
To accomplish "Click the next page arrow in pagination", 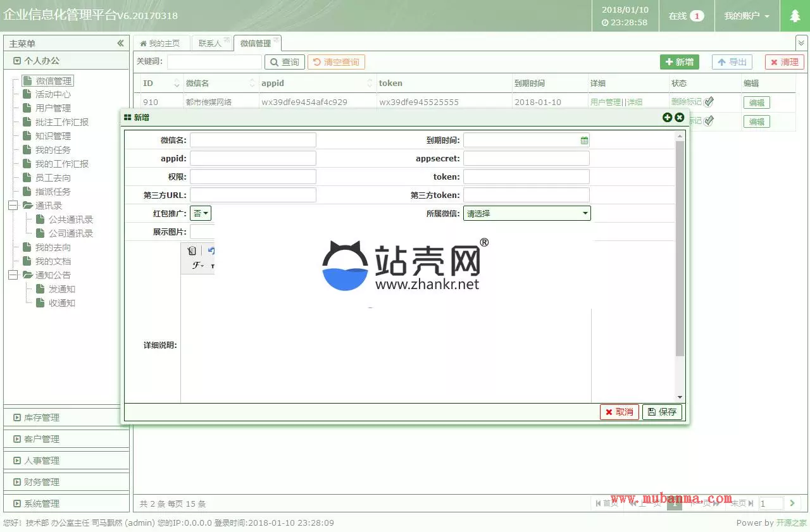I will pyautogui.click(x=792, y=504).
